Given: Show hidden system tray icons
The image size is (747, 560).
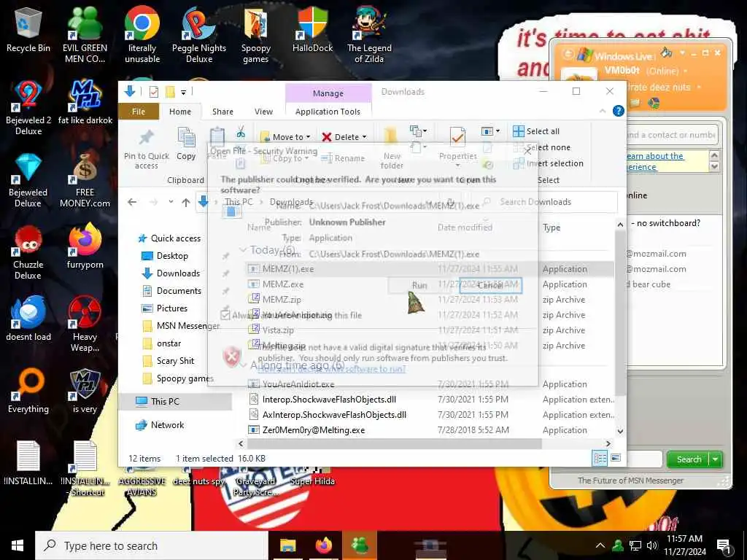Looking at the screenshot, I should 600,545.
